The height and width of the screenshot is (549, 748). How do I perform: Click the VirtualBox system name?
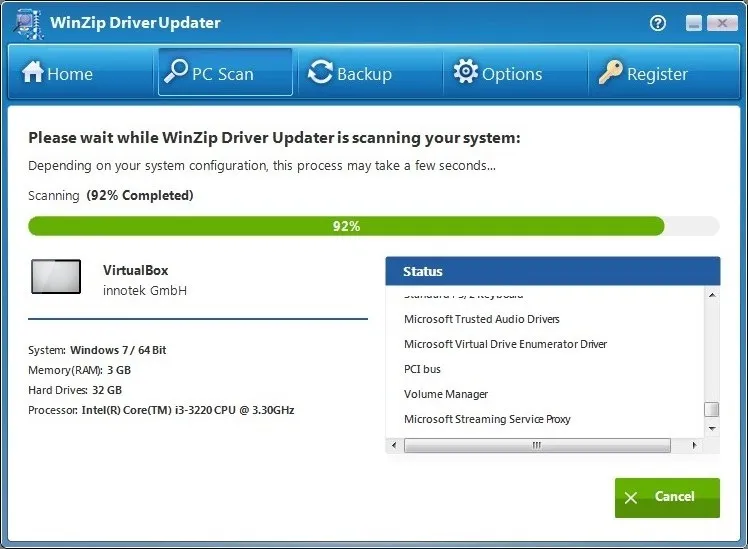[x=135, y=270]
